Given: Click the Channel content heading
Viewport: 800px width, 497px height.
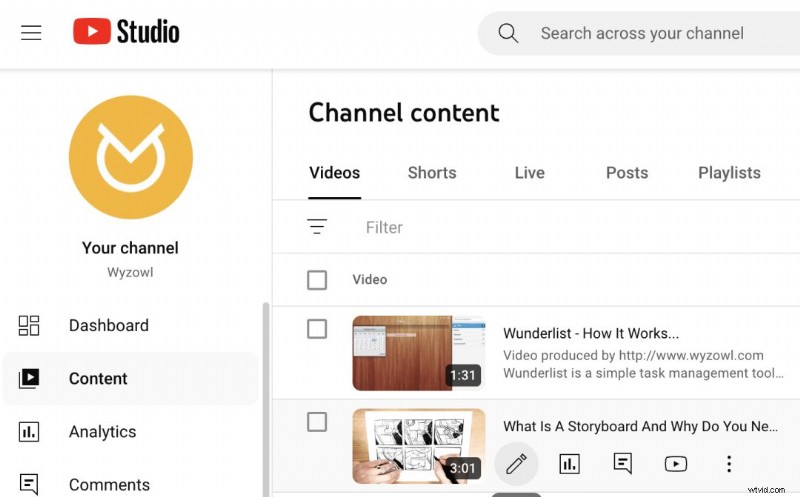Looking at the screenshot, I should point(404,113).
